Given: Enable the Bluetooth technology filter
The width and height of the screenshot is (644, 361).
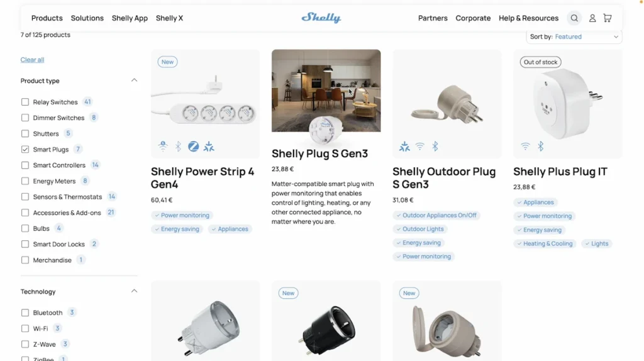Looking at the screenshot, I should point(25,313).
